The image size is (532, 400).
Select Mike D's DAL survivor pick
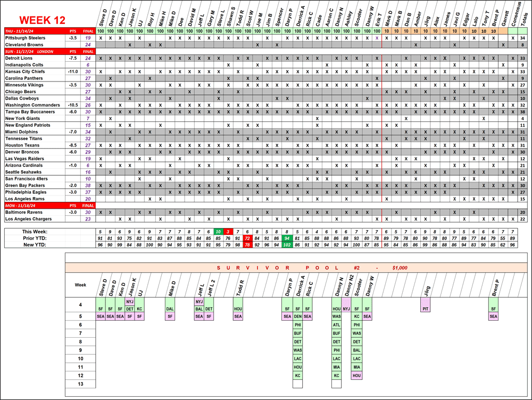point(170,308)
